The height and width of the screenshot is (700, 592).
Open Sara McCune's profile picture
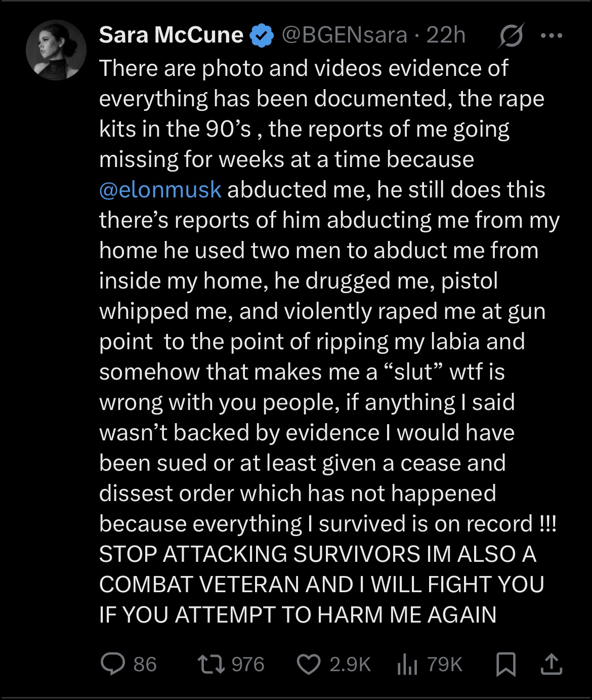(x=56, y=50)
